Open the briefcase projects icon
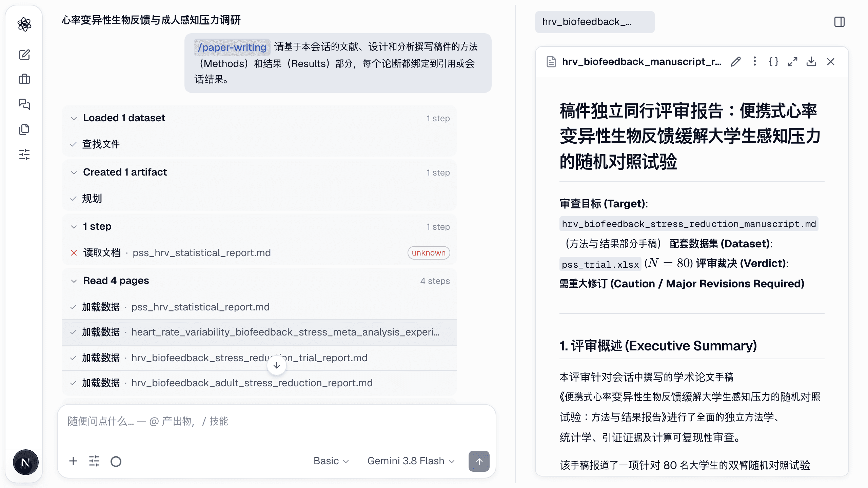 click(24, 79)
